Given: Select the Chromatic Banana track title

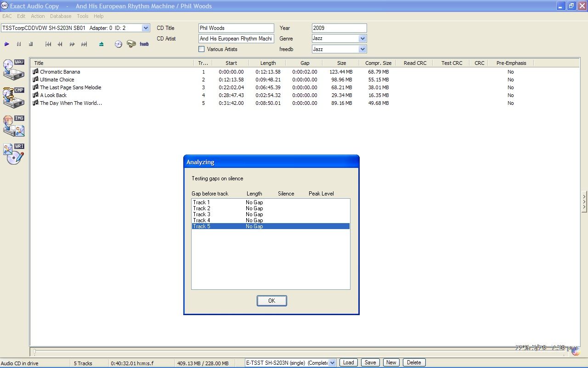Looking at the screenshot, I should pos(60,72).
